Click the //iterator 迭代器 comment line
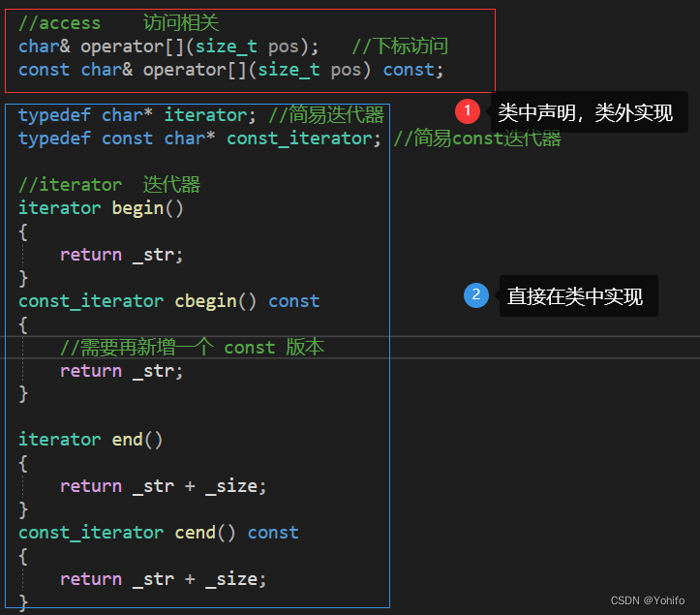This screenshot has width=700, height=615. (x=109, y=185)
